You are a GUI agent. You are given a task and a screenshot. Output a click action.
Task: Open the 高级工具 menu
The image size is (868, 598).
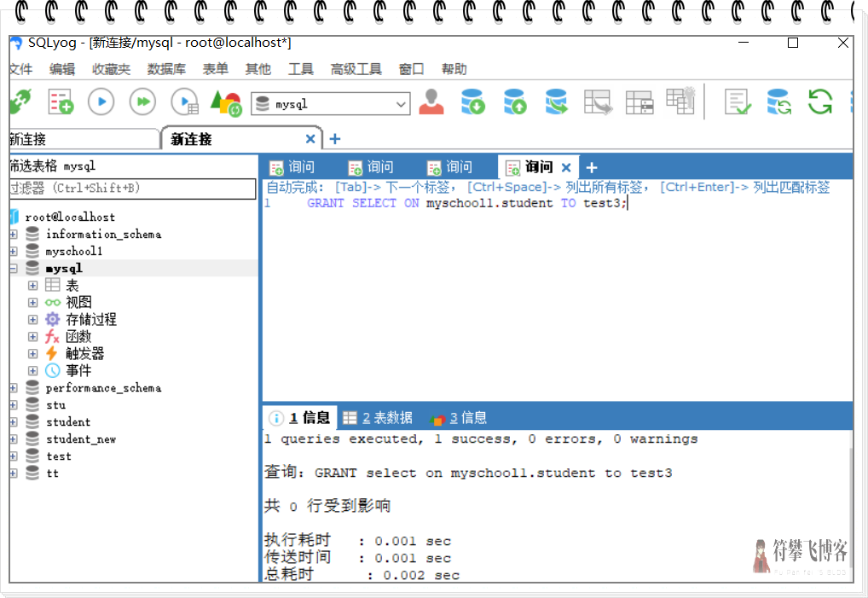pos(356,69)
